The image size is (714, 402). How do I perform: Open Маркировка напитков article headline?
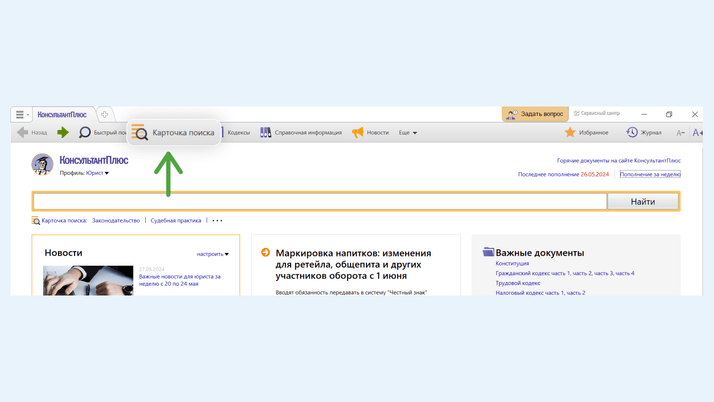click(x=353, y=265)
